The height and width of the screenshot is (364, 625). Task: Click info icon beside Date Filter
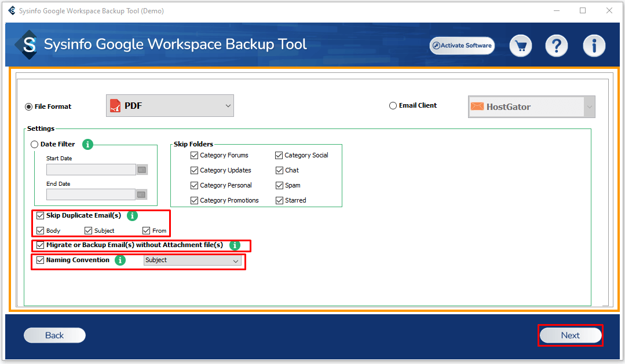(87, 144)
